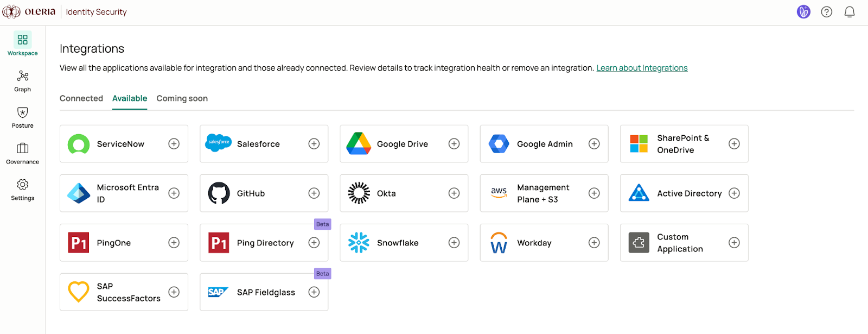Screen dimensions: 868x334
Task: Add SharePoint & OneDrive via plus icon
Action: 734,144
